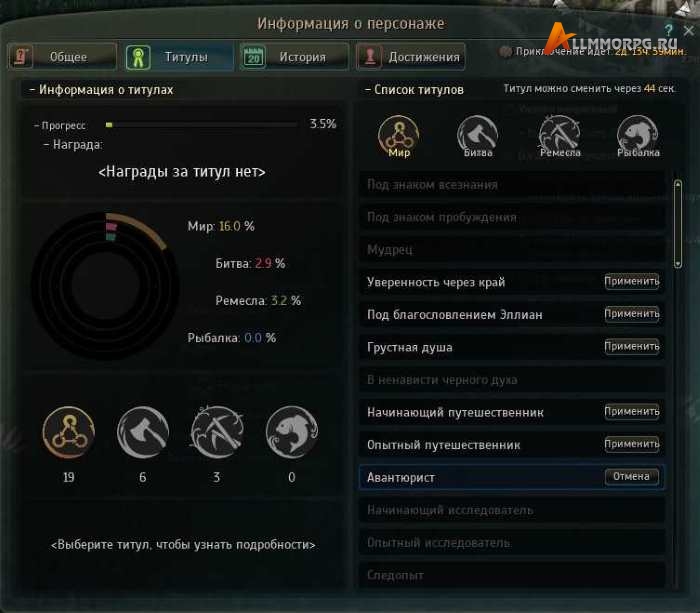The height and width of the screenshot is (613, 700).
Task: Click the title progress bar
Action: click(x=200, y=125)
